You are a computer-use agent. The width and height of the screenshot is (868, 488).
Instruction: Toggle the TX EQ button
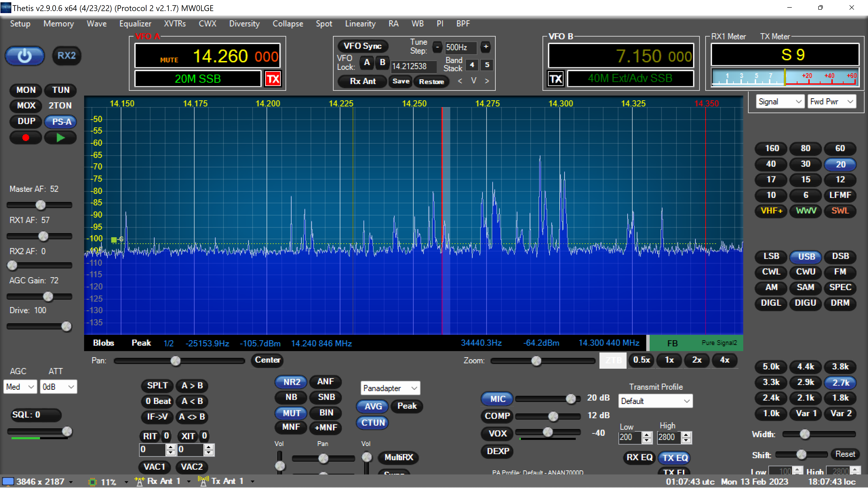coord(675,458)
